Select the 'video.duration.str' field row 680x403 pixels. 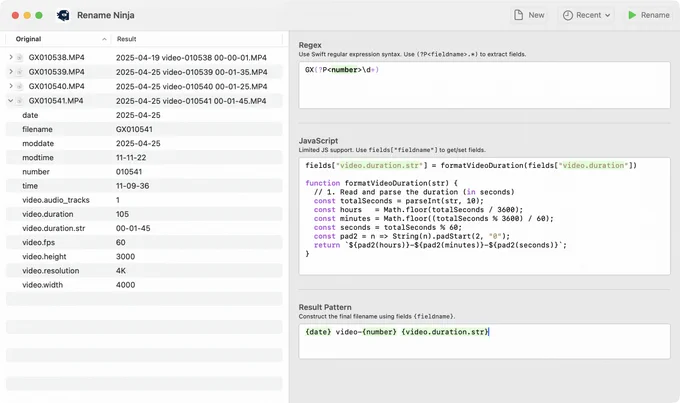144,228
